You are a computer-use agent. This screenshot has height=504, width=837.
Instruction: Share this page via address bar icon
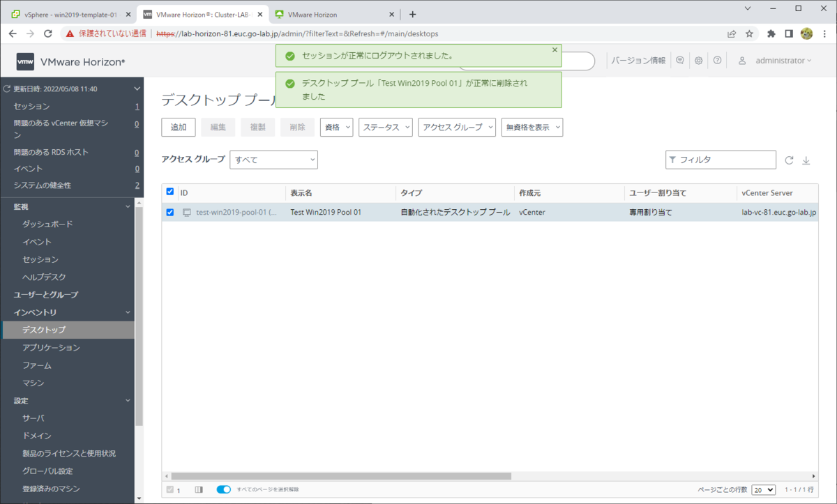[732, 33]
